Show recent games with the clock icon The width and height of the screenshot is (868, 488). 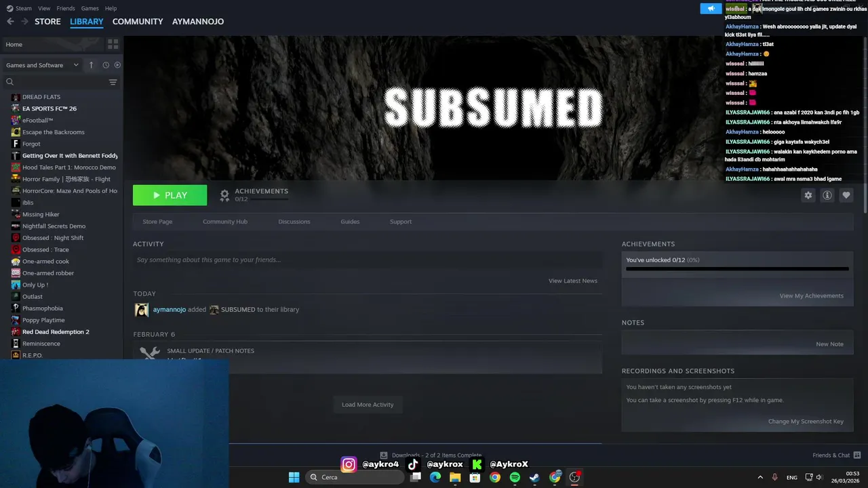(x=106, y=65)
